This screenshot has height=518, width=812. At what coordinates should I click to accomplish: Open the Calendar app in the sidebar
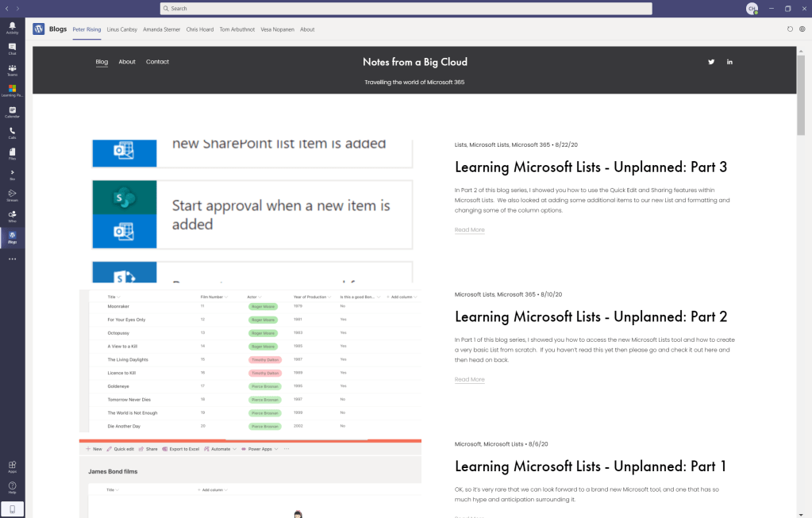pos(12,112)
